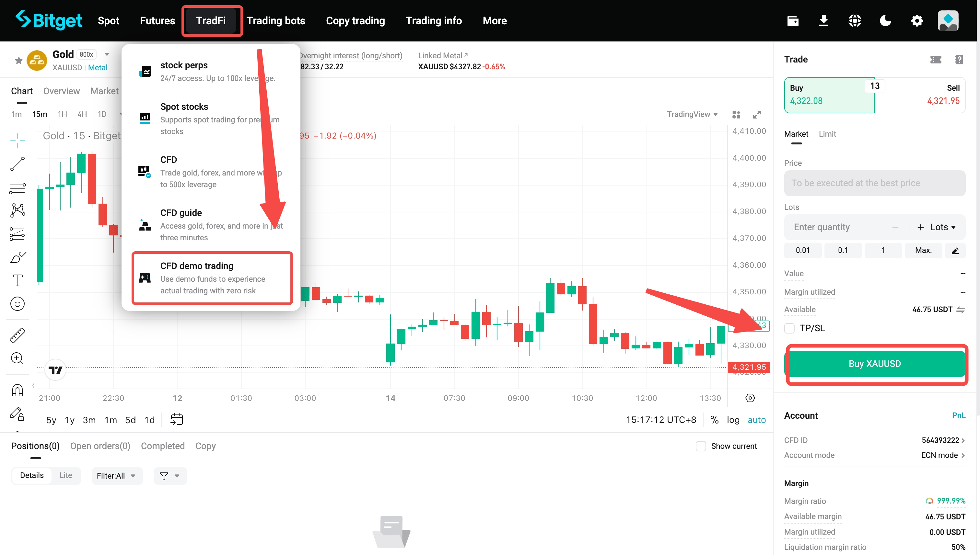This screenshot has height=555, width=980.
Task: Open the Lots unit dropdown
Action: pos(943,227)
